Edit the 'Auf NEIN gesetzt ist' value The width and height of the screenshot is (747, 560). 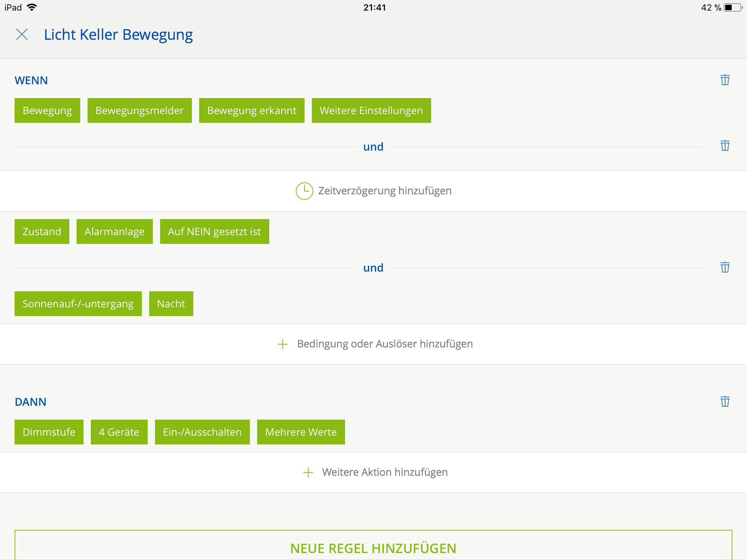coord(214,232)
